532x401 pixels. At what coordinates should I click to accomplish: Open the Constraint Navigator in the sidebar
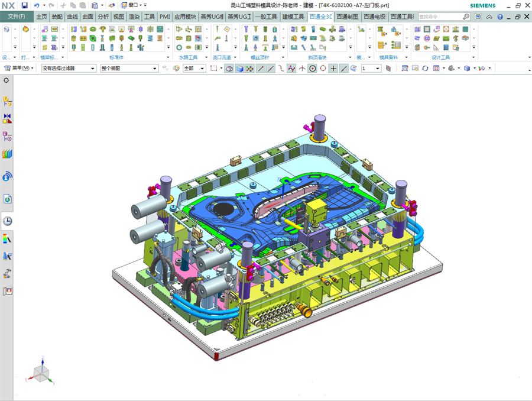click(7, 119)
